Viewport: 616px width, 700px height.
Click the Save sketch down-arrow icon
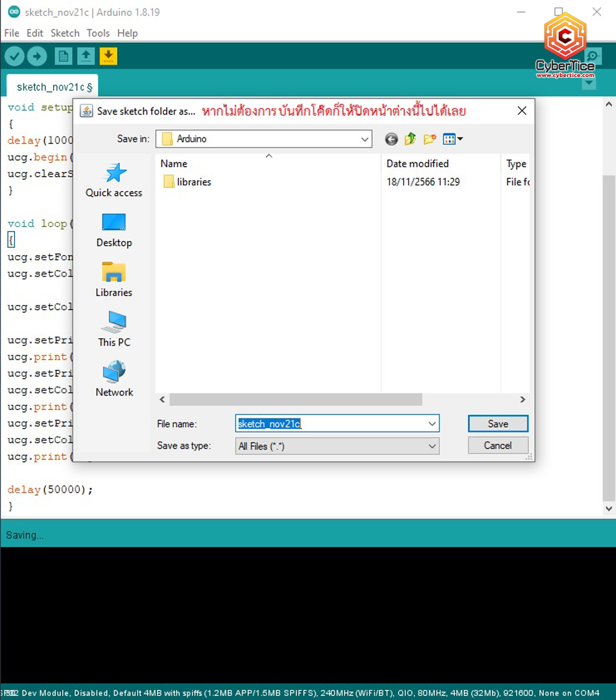108,56
